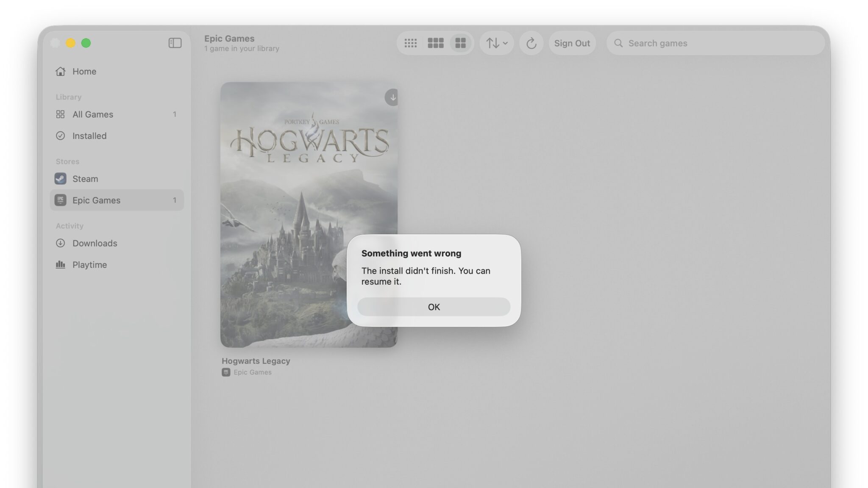
Task: Click the Epic Games label under game title
Action: [x=253, y=372]
